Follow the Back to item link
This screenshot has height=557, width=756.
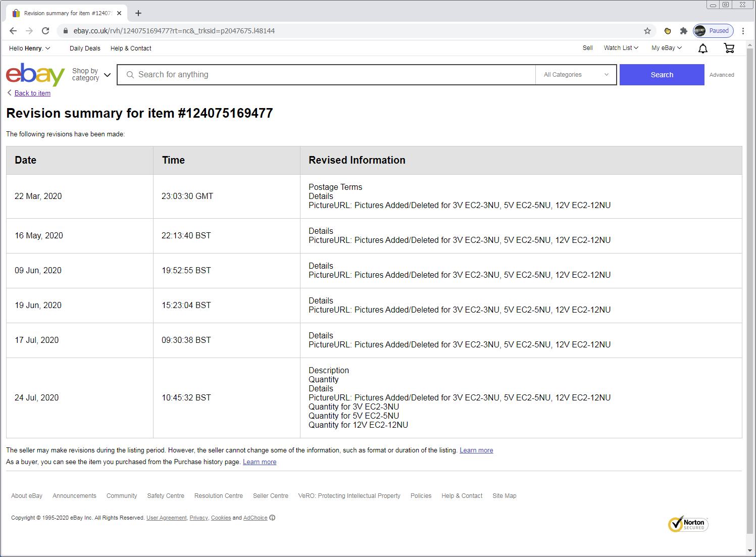tap(32, 93)
